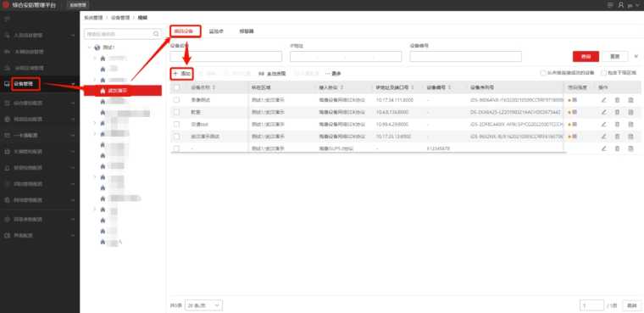
Task: Focus the 设备名称 filter input
Action: point(226,56)
